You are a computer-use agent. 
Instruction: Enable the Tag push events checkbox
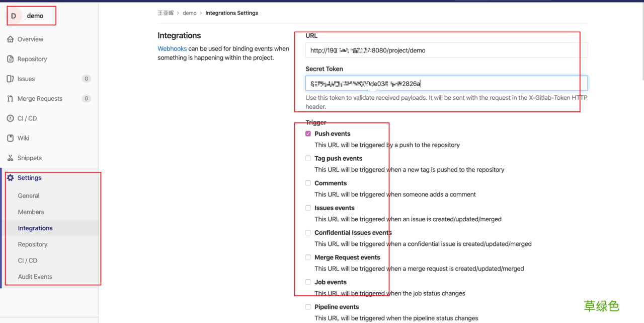pos(308,158)
